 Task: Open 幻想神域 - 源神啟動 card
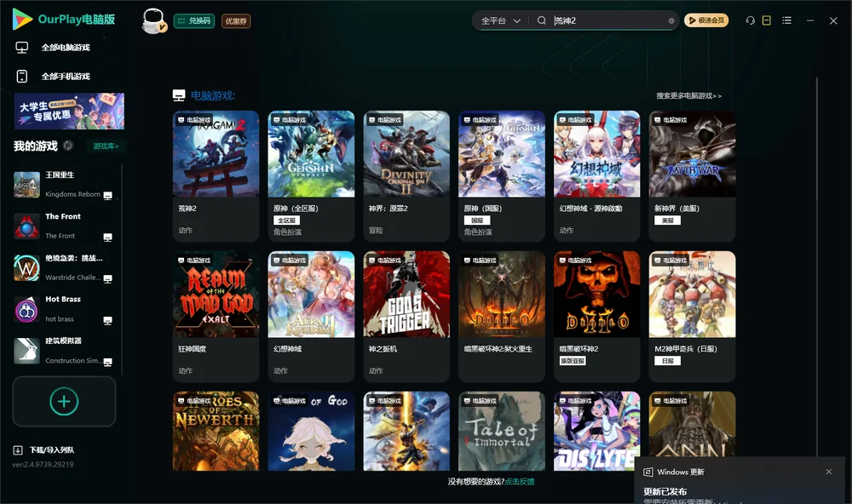tap(597, 176)
